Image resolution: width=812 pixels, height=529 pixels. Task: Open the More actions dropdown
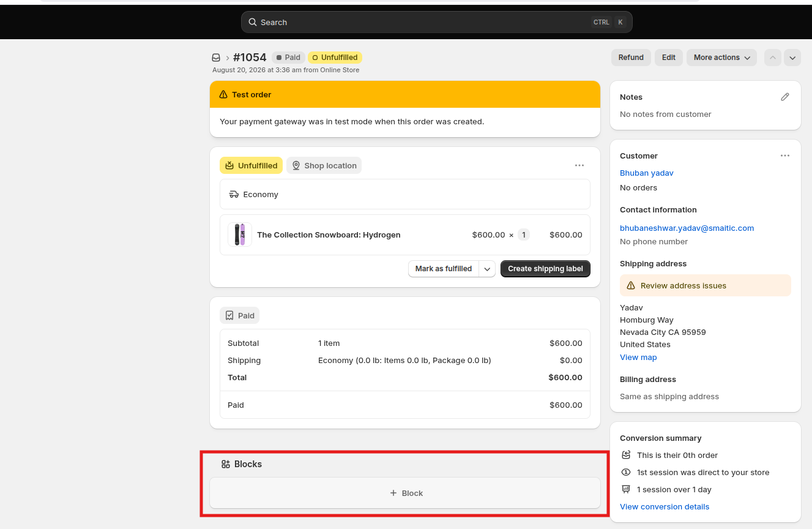(721, 58)
